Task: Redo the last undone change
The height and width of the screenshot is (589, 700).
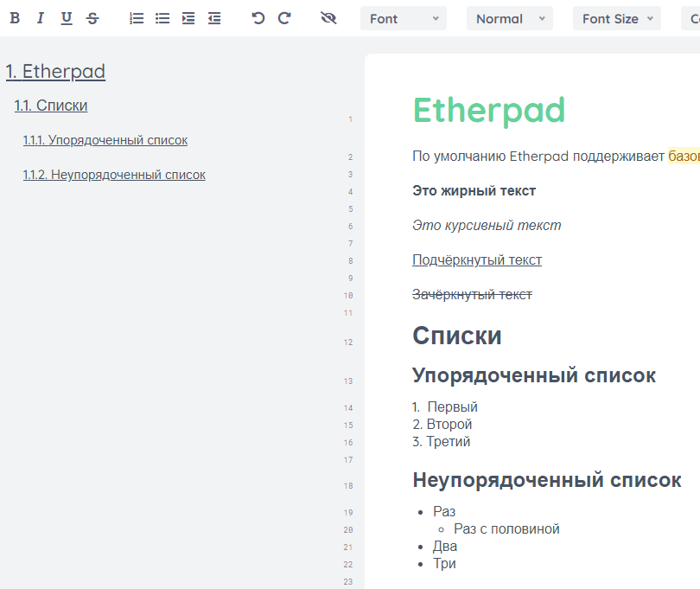Action: coord(284,18)
